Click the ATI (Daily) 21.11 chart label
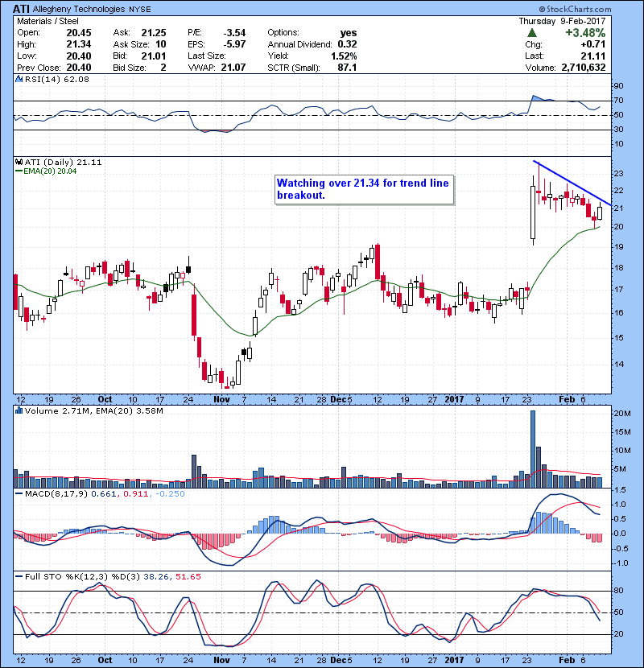 [x=63, y=163]
